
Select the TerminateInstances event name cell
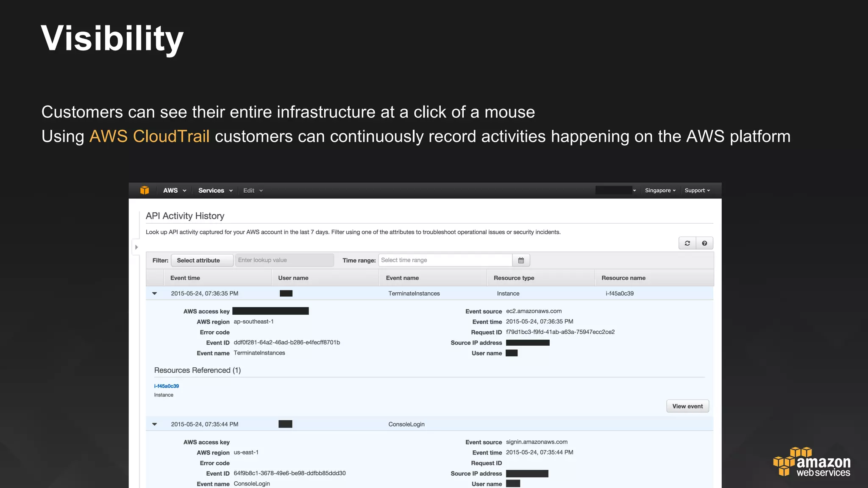click(x=414, y=294)
